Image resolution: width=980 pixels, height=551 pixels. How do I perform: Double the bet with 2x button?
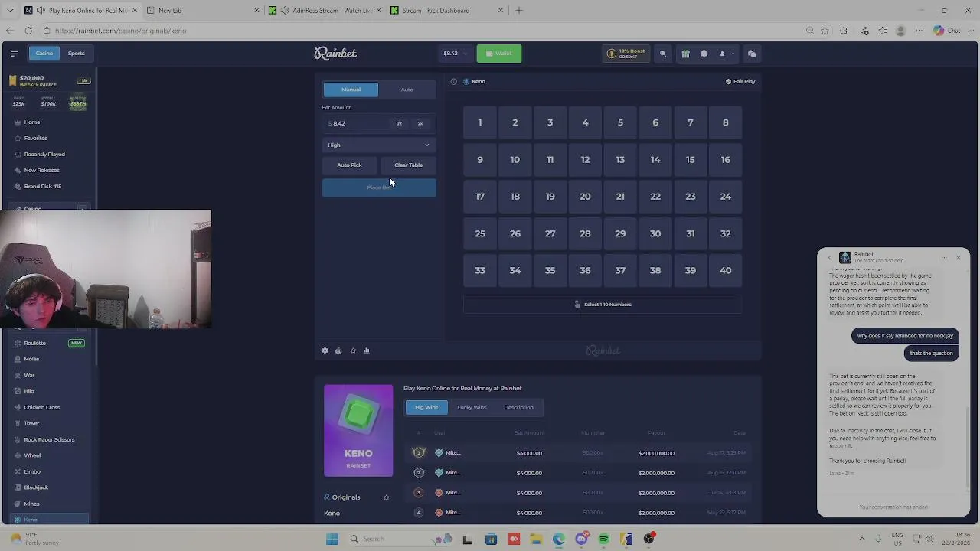click(x=420, y=123)
